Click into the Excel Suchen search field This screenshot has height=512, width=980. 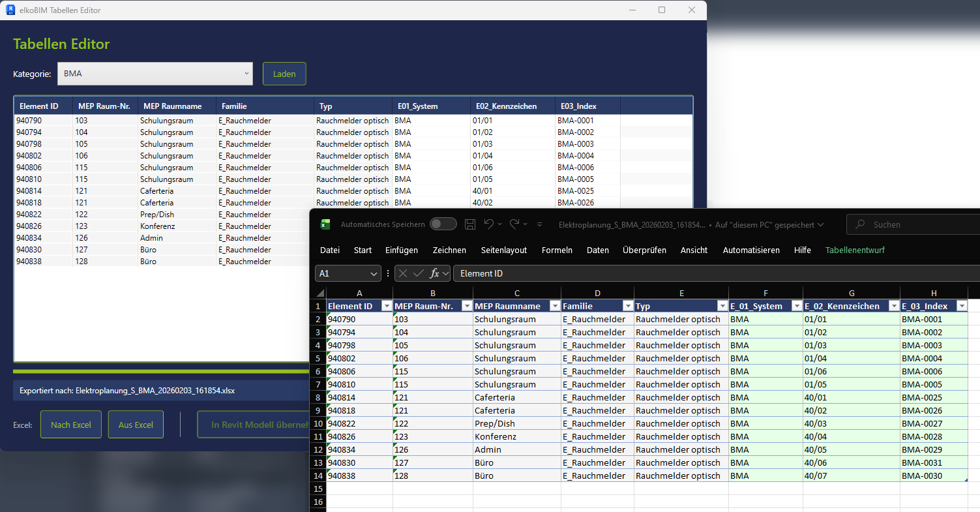tap(919, 224)
